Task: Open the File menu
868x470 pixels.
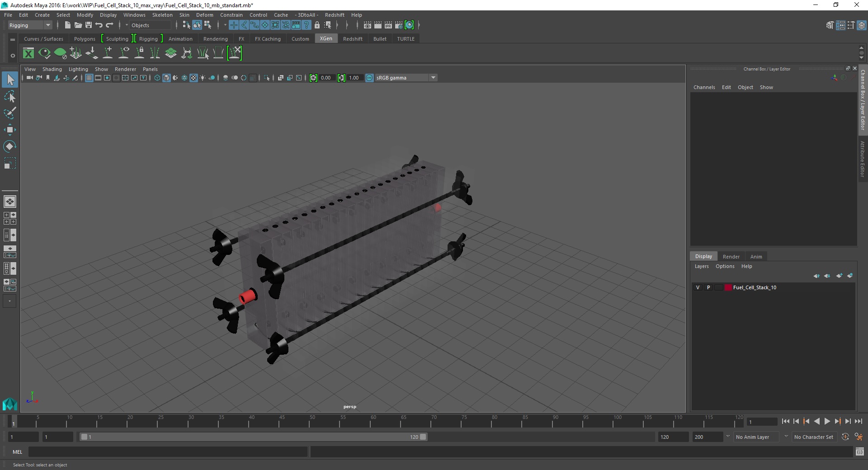Action: (x=8, y=15)
